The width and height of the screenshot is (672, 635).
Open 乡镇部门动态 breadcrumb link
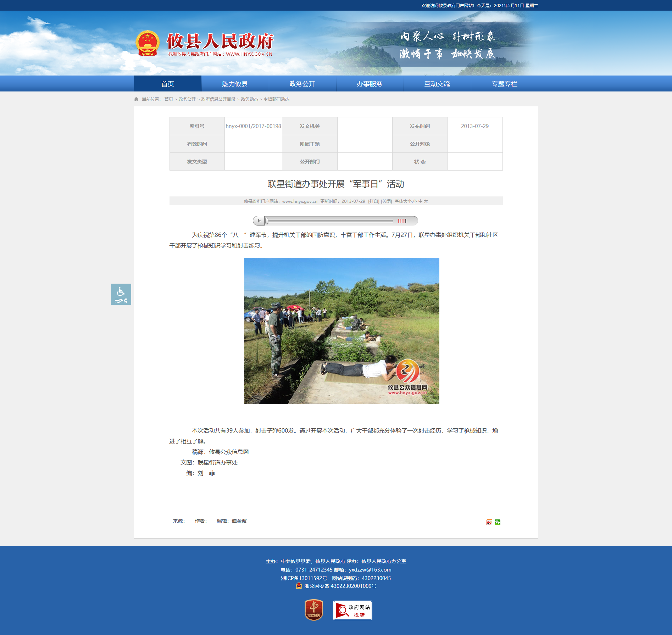[276, 99]
